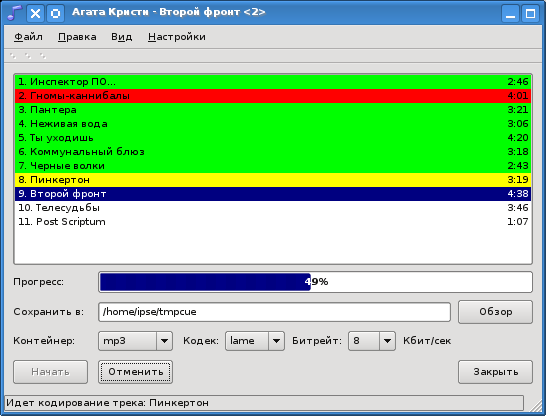Select track 10. Телесудьбы
Screen dimensions: 546x416
tap(273, 208)
